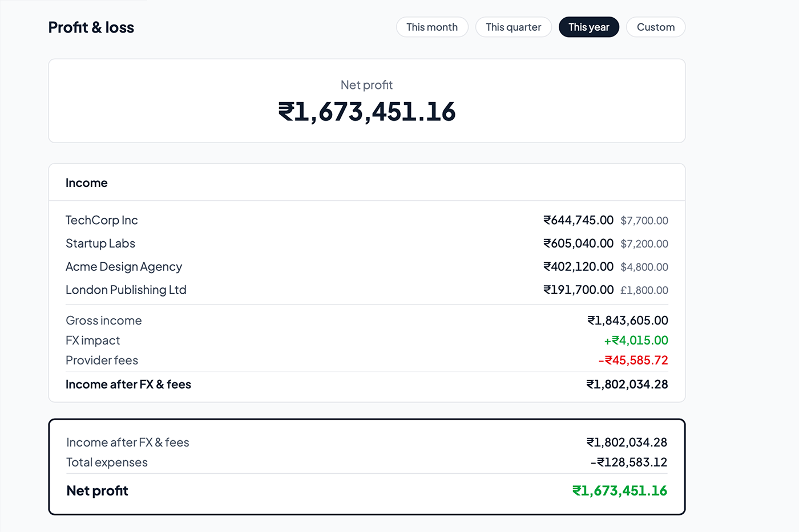Click the large net profit figure at top

(x=366, y=112)
